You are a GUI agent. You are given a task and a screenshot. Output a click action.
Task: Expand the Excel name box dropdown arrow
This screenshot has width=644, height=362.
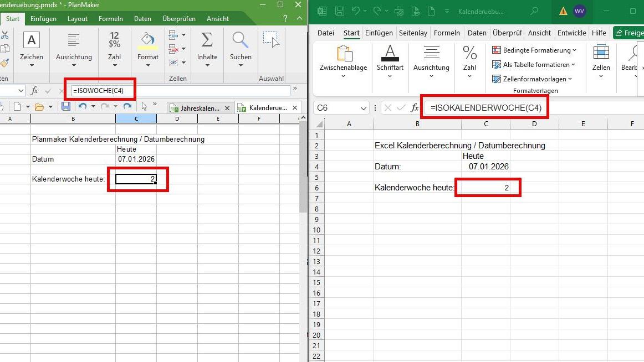(x=364, y=108)
